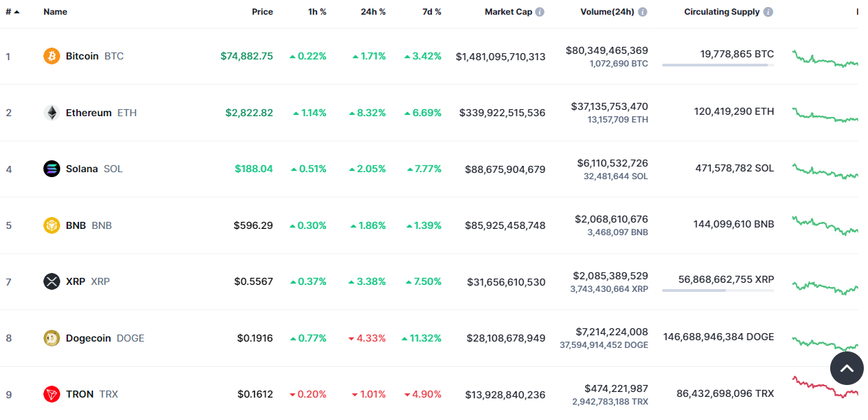Click Bitcoin circulating supply progress bar
This screenshot has height=420, width=868.
pyautogui.click(x=718, y=65)
